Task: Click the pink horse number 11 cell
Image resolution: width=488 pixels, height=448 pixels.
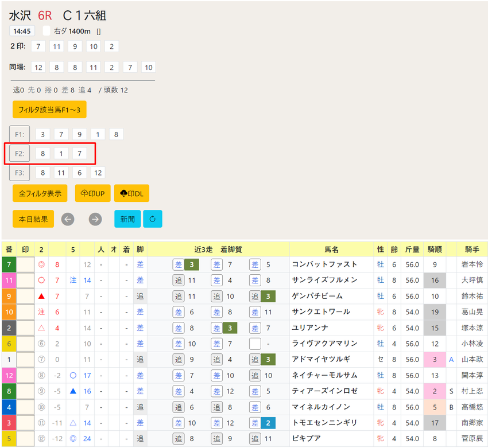Action: pos(9,281)
